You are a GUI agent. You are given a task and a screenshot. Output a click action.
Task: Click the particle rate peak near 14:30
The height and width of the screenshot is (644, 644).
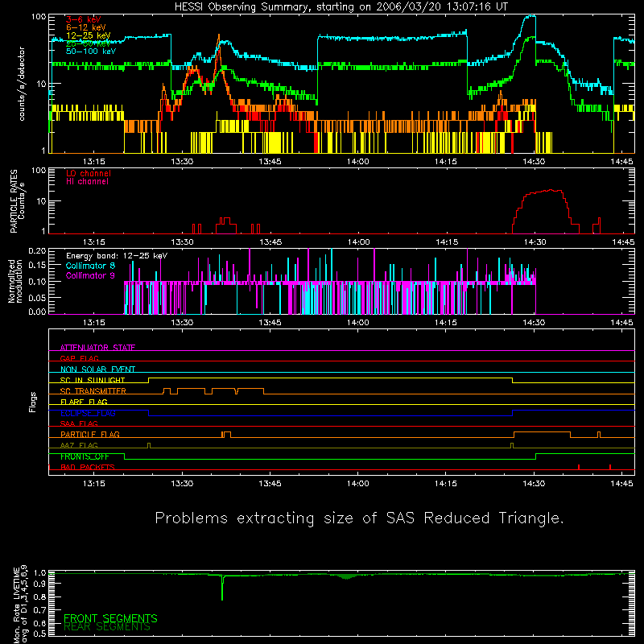click(x=551, y=191)
